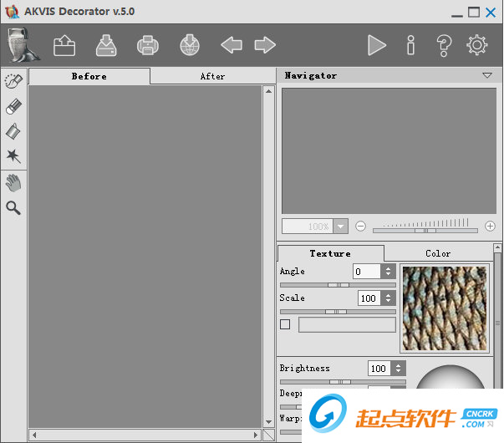Click the Open Image toolbar icon
This screenshot has width=504, height=443.
point(64,45)
